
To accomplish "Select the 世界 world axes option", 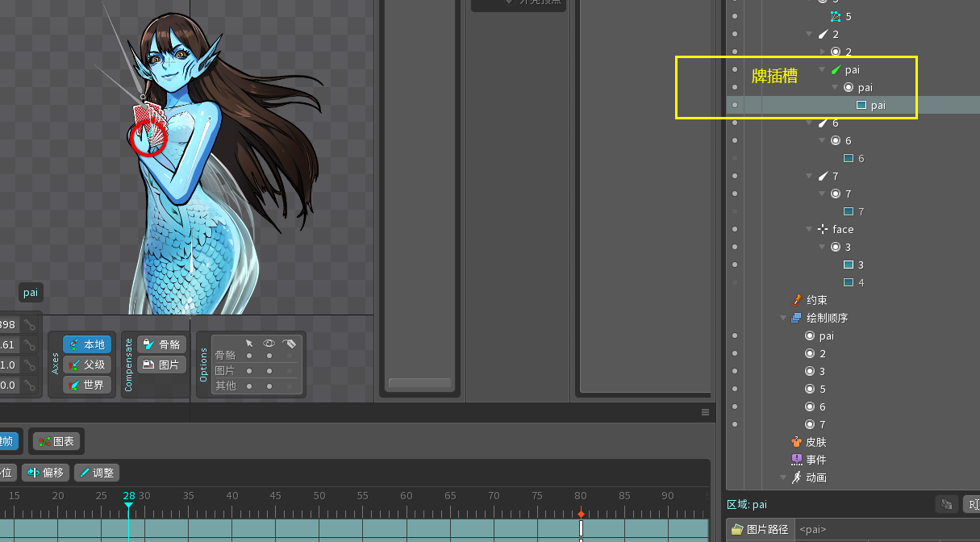I will coord(87,386).
